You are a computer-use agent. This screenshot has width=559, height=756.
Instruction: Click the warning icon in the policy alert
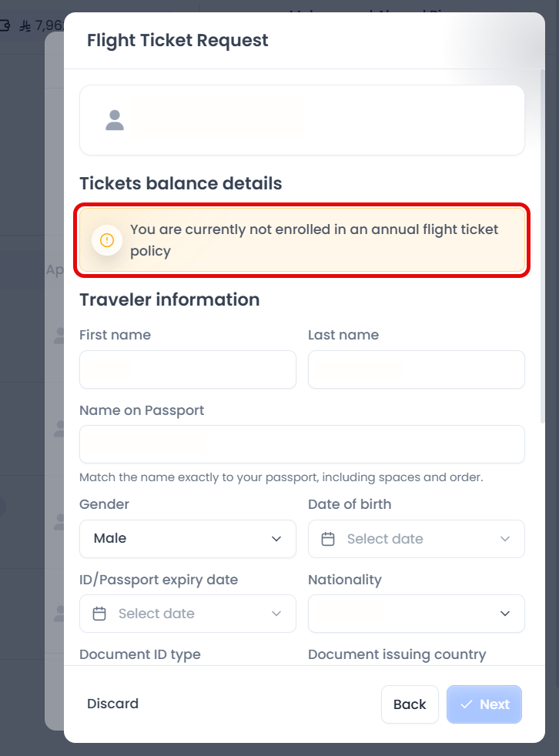coord(107,239)
